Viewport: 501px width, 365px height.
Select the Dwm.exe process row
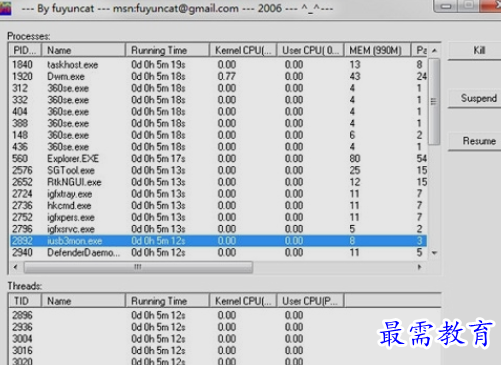[218, 76]
